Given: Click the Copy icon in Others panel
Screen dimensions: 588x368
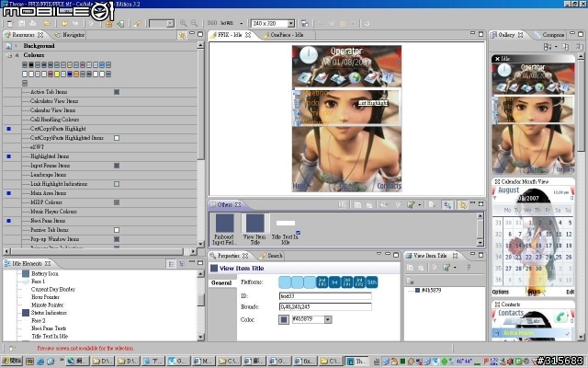Looking at the screenshot, I should tap(357, 204).
